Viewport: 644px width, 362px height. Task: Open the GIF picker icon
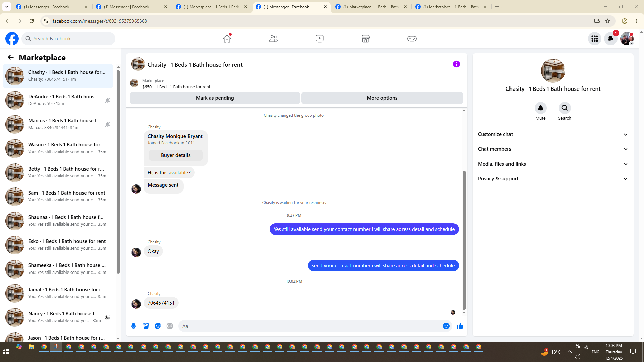click(x=170, y=326)
